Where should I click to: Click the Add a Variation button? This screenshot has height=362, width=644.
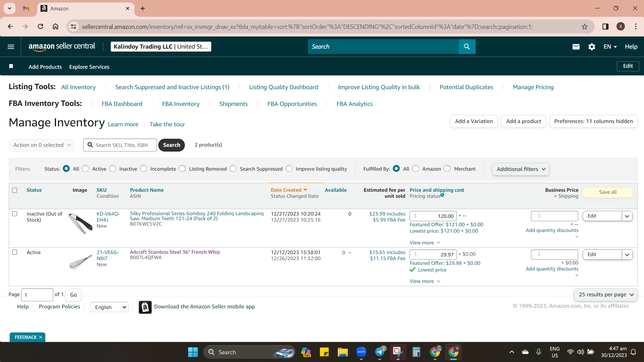pyautogui.click(x=474, y=121)
